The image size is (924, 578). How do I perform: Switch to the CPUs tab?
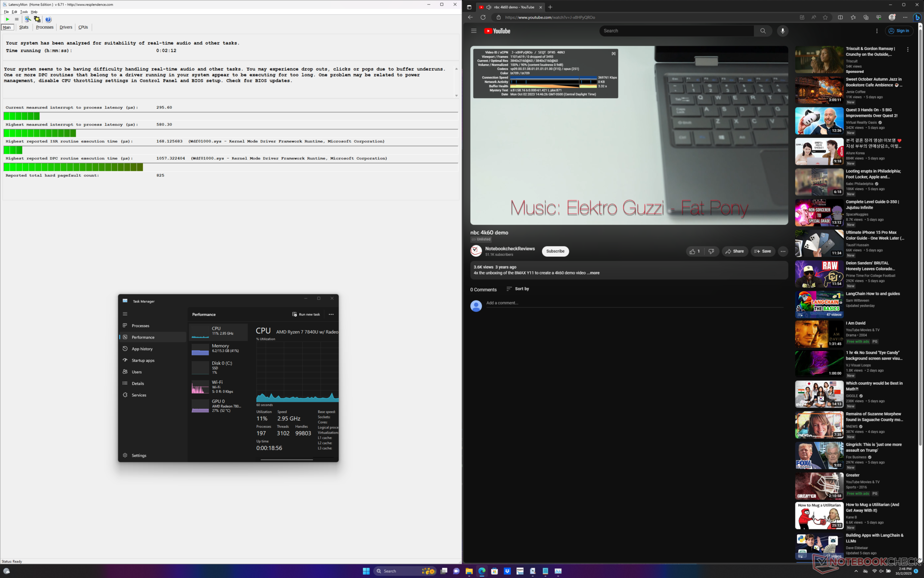(x=83, y=27)
